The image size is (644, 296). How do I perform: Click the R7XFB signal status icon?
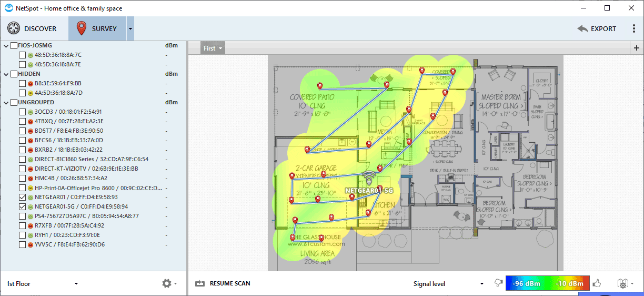[x=31, y=226]
